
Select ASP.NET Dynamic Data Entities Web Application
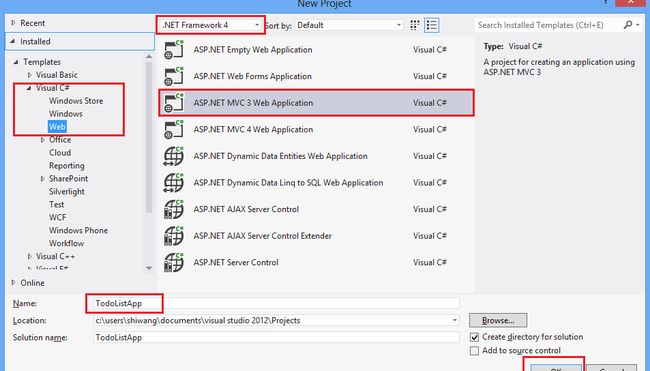[x=281, y=156]
